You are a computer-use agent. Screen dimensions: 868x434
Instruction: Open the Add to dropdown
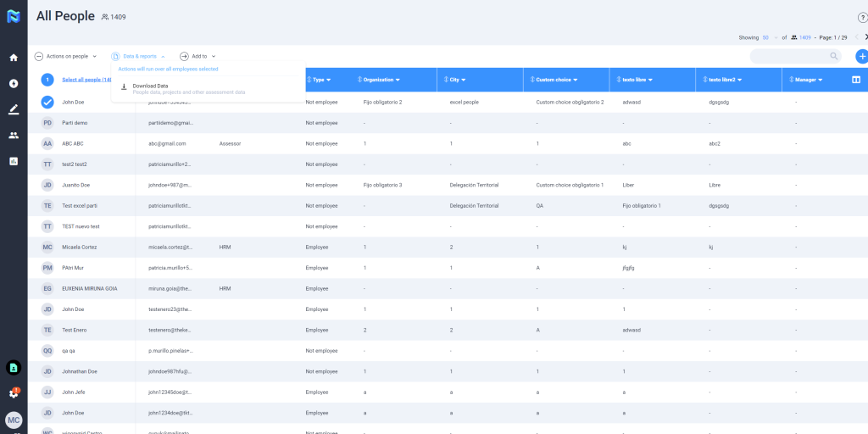tap(198, 56)
